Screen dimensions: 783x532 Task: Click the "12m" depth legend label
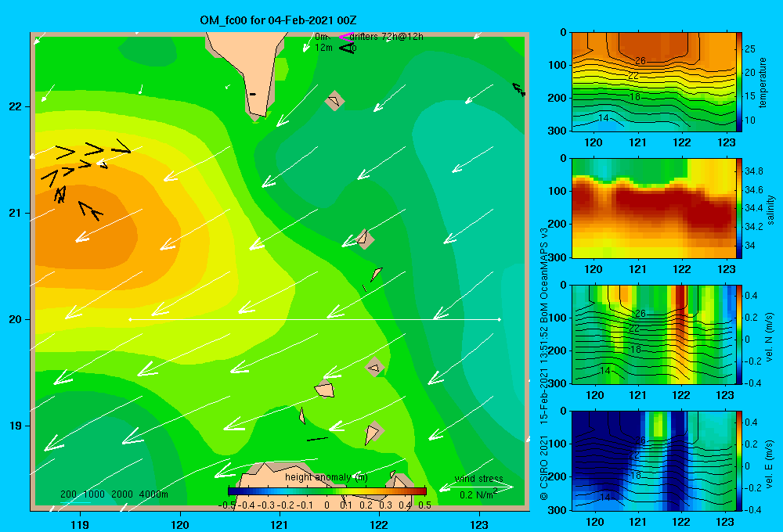pos(323,48)
